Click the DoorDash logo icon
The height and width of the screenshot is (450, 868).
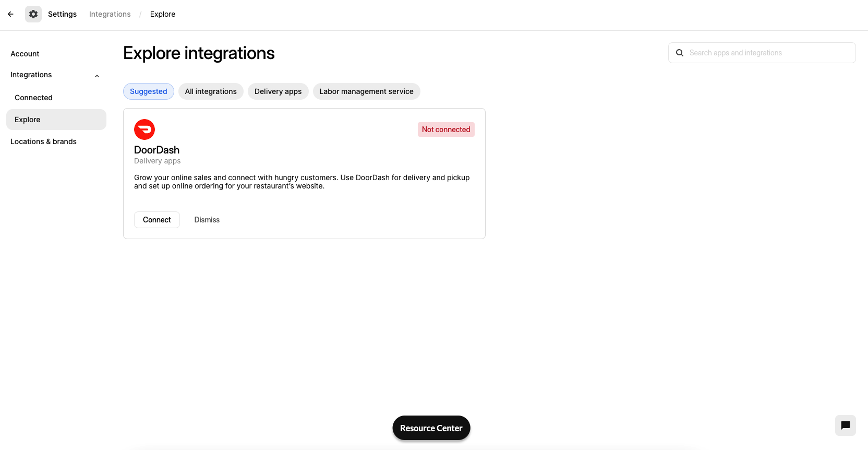tap(144, 129)
